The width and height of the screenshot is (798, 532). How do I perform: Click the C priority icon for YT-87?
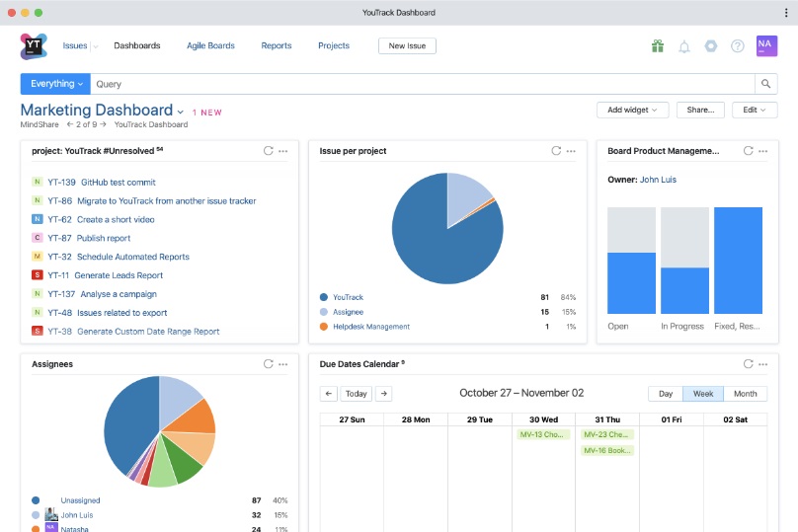point(38,238)
